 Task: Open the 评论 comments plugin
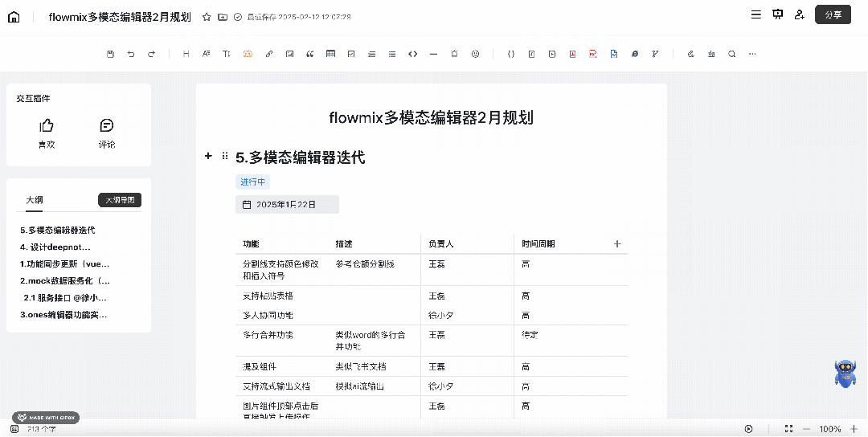pyautogui.click(x=107, y=133)
